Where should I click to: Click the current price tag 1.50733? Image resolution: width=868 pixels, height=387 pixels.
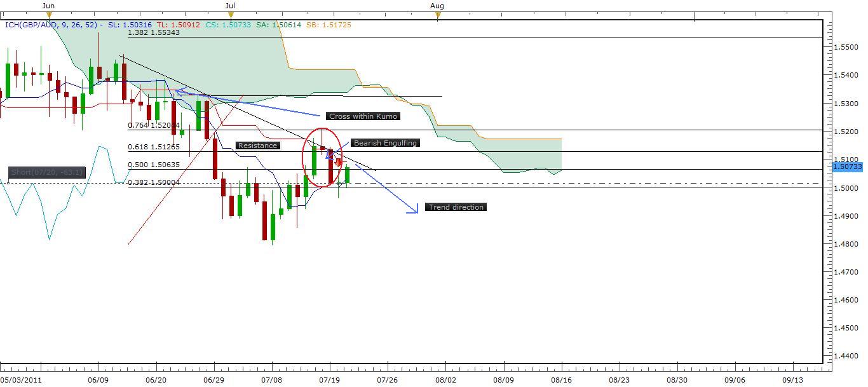(847, 166)
